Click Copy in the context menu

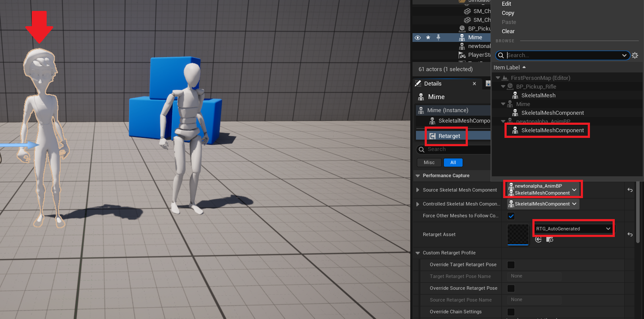pos(508,13)
